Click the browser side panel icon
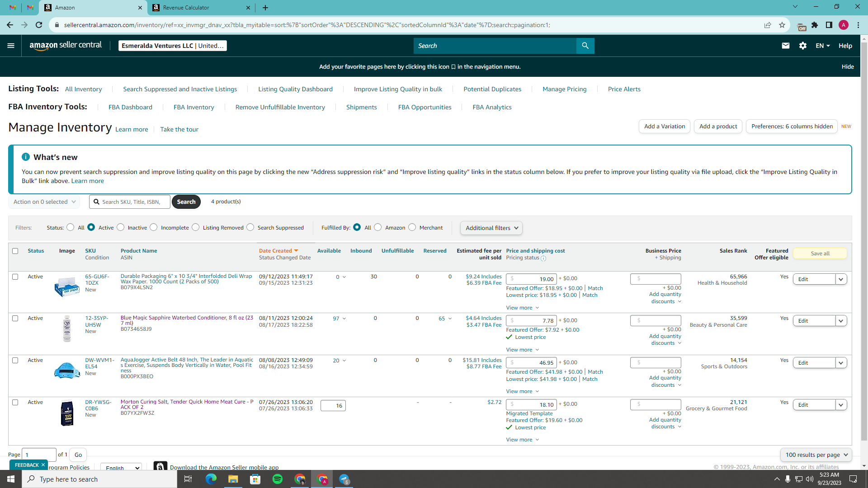The height and width of the screenshot is (488, 868). tap(829, 25)
